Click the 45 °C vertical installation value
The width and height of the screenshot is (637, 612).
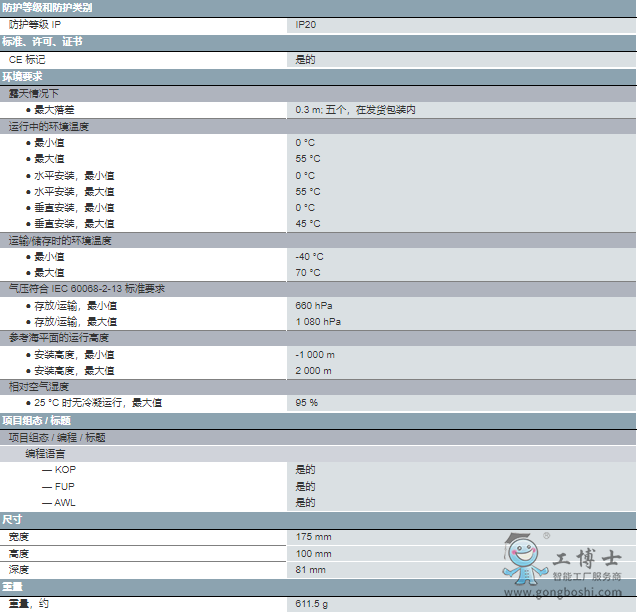pos(308,224)
